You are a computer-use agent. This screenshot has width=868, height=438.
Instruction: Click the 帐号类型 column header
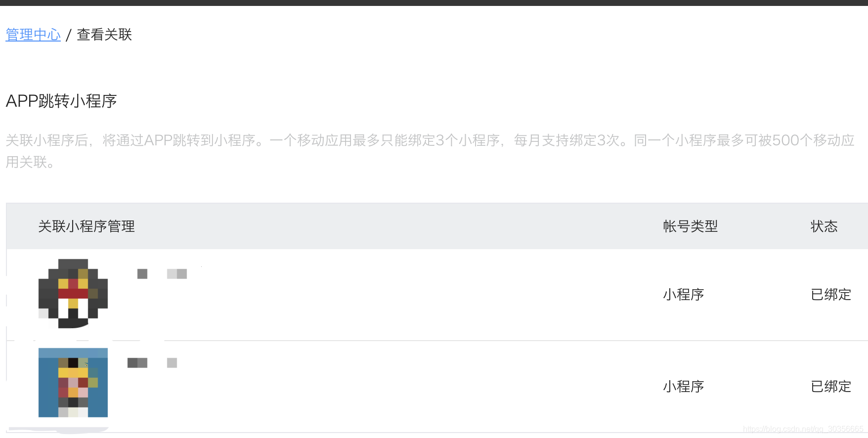[x=691, y=226]
